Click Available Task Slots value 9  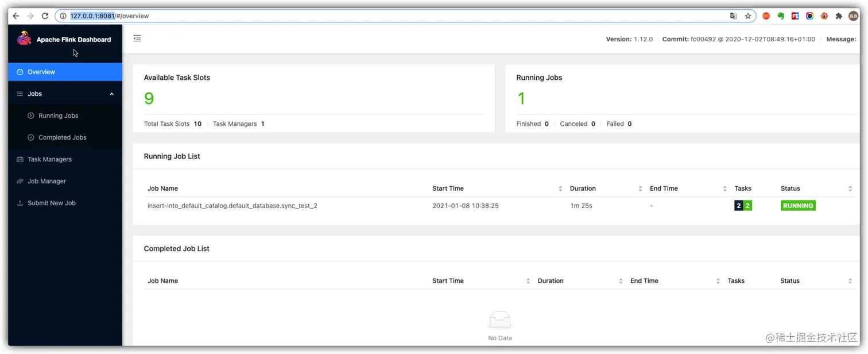[149, 99]
